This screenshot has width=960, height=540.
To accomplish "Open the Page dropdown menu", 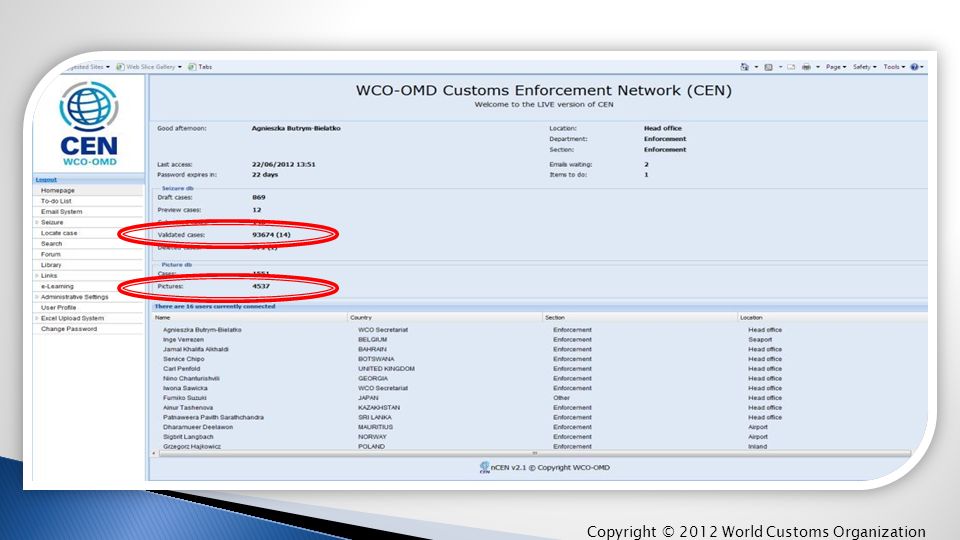I will [x=836, y=67].
